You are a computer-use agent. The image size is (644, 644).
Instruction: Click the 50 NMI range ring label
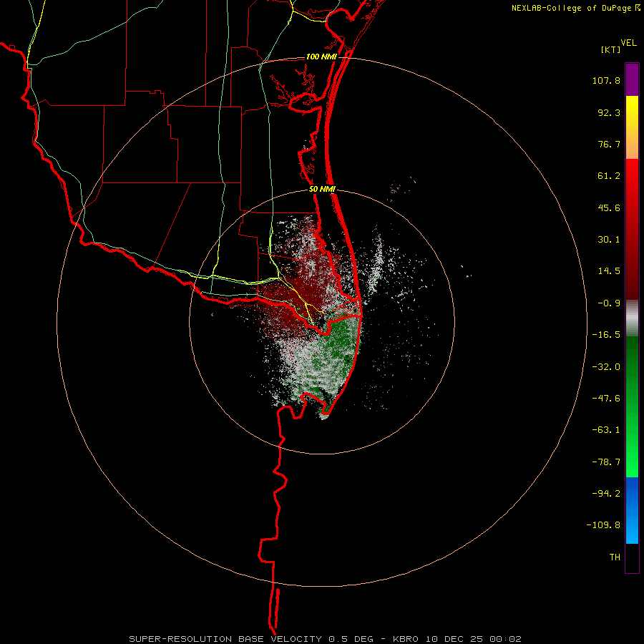pos(322,190)
